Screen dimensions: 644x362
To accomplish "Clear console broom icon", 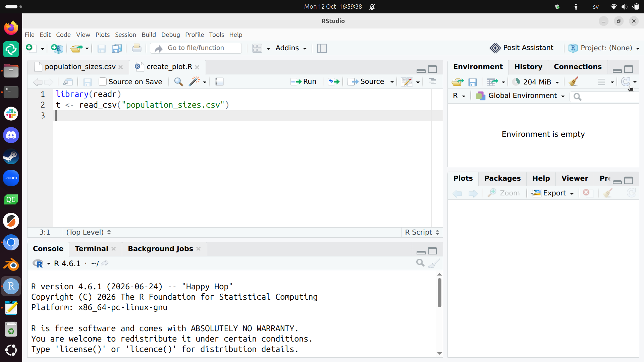I will pos(434,263).
